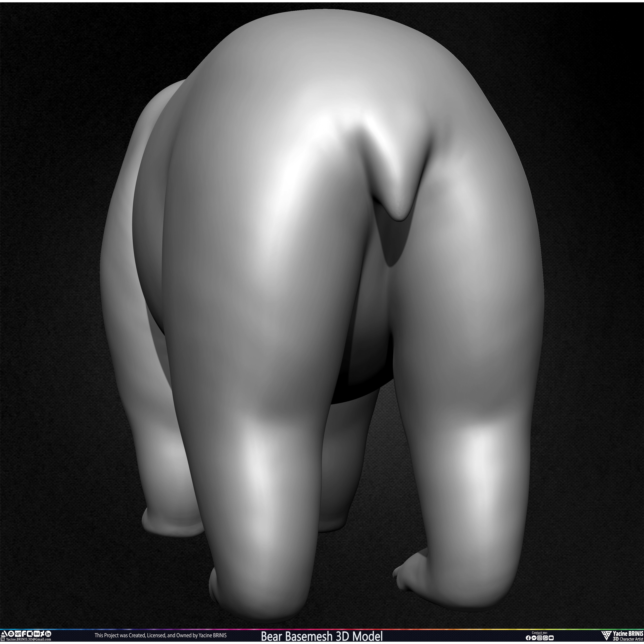Click the YB triangular logo
This screenshot has height=644, width=644.
pyautogui.click(x=607, y=636)
